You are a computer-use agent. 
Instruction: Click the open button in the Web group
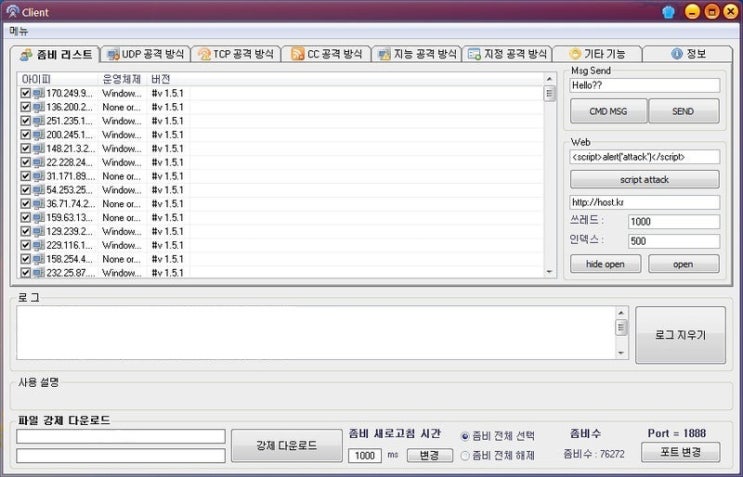pyautogui.click(x=683, y=264)
